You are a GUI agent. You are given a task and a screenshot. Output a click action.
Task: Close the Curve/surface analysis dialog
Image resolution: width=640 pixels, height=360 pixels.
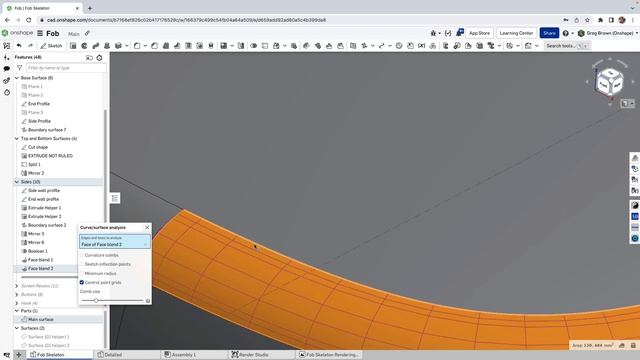tap(147, 227)
